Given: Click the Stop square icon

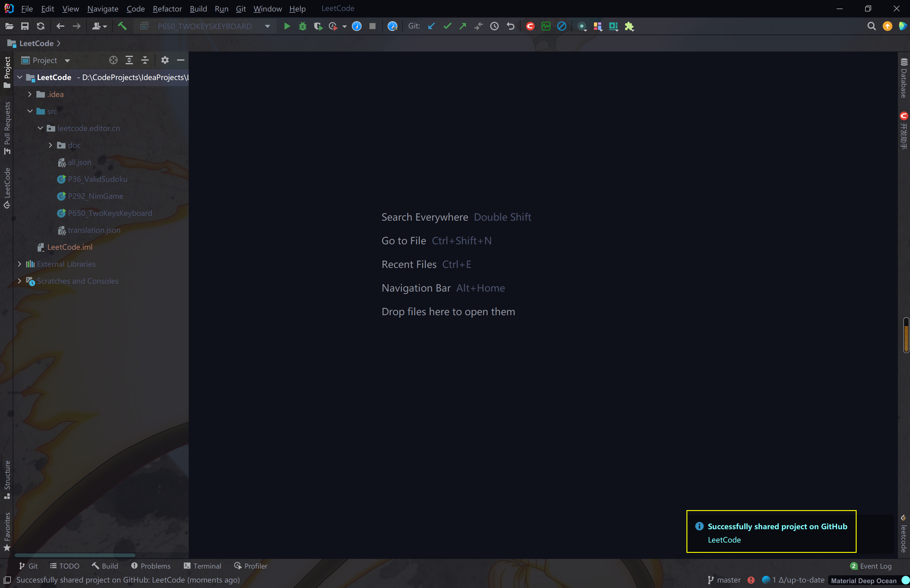Looking at the screenshot, I should 372,26.
